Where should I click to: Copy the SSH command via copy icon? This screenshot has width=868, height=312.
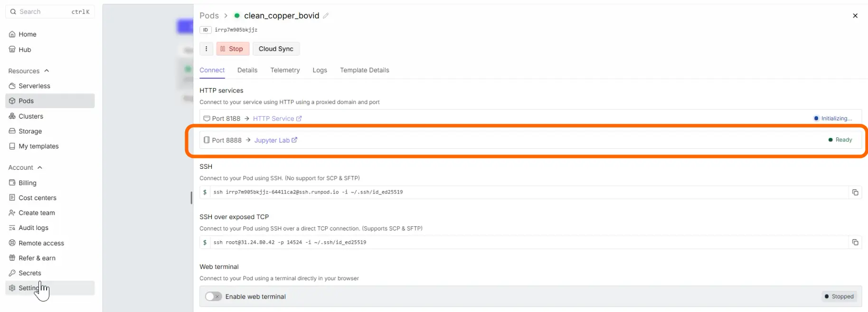click(x=855, y=193)
